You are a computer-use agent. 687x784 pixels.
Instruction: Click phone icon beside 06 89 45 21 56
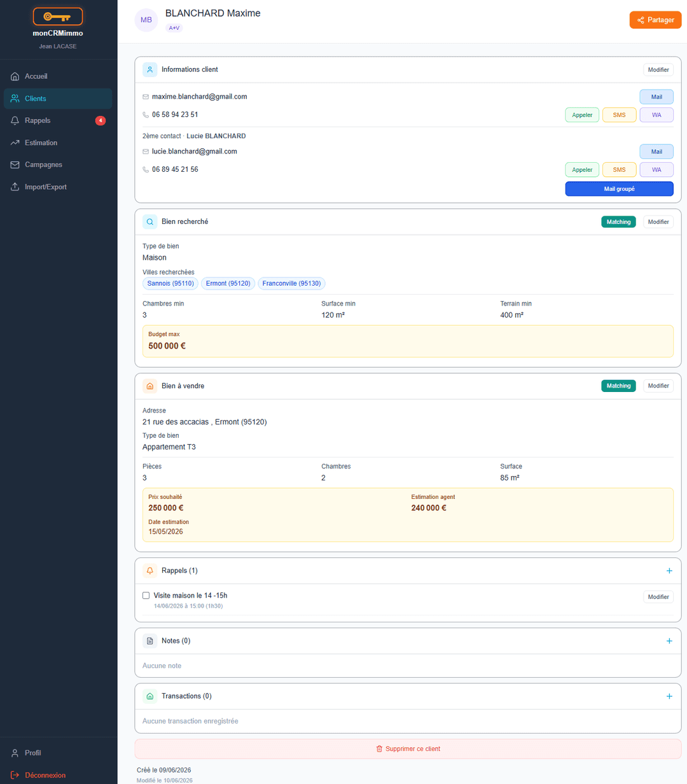pyautogui.click(x=146, y=170)
